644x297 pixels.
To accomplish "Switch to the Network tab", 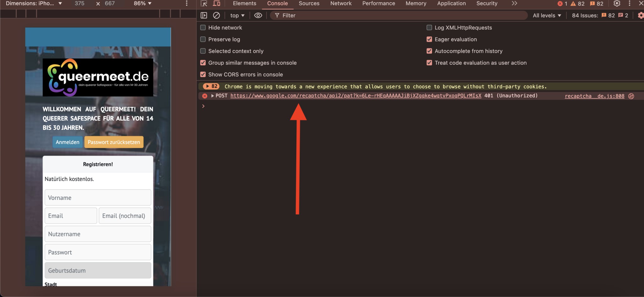I will tap(341, 3).
